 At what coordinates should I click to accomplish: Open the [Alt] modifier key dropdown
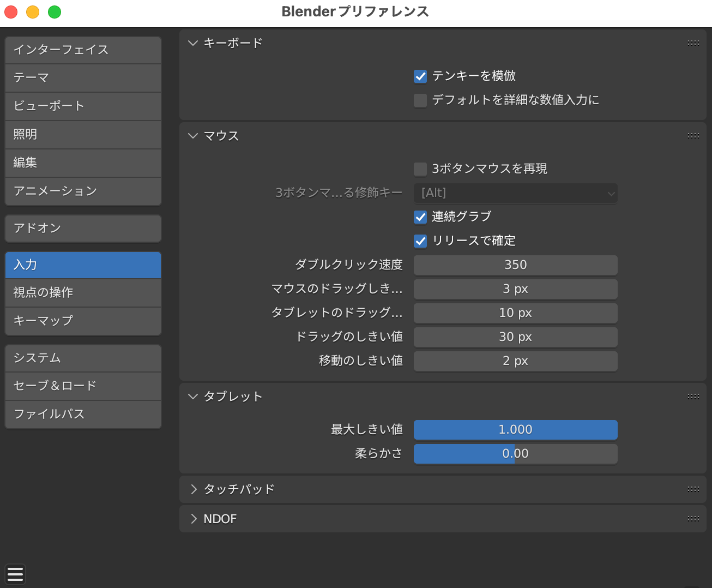pos(516,193)
